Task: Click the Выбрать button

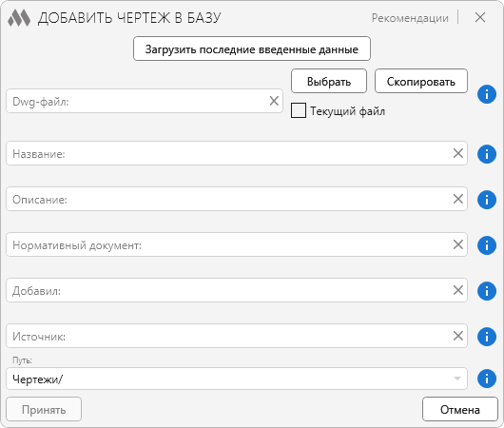Action: coord(329,81)
